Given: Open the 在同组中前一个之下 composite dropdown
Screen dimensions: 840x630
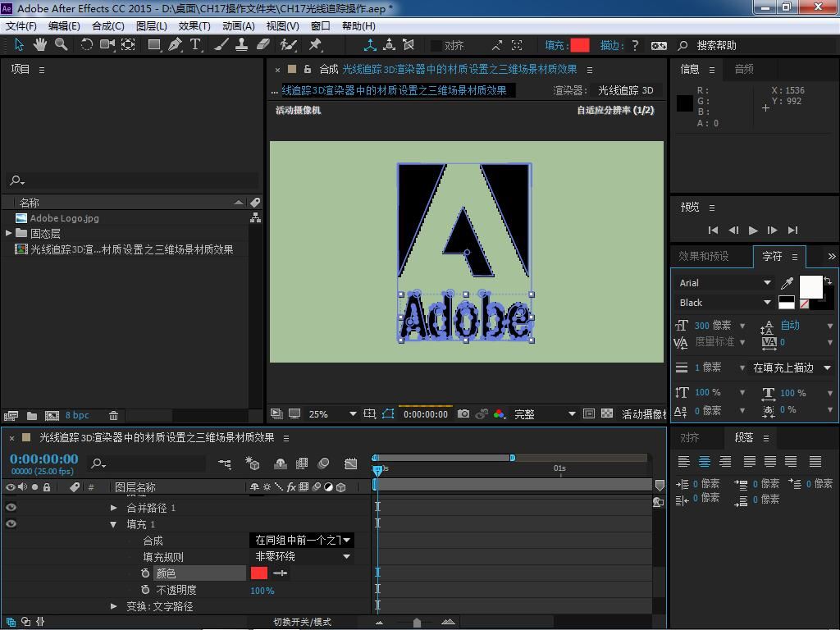Looking at the screenshot, I should coord(303,540).
